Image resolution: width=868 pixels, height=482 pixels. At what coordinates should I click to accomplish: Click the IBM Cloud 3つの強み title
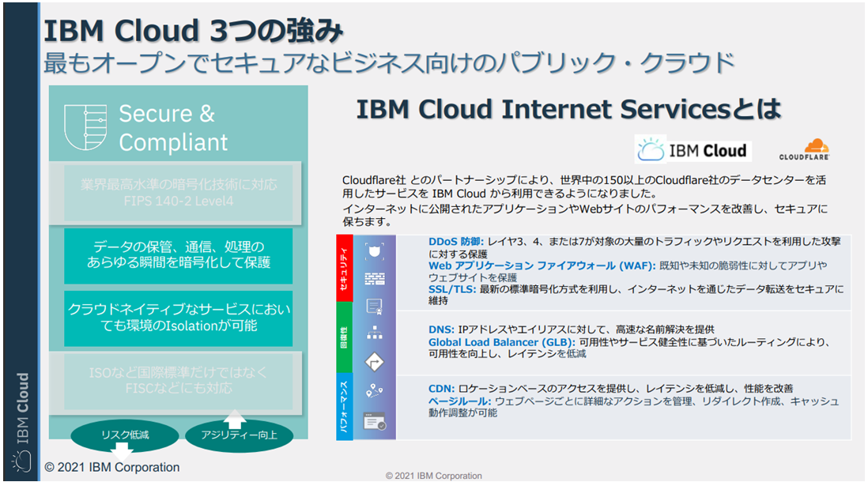(x=193, y=31)
